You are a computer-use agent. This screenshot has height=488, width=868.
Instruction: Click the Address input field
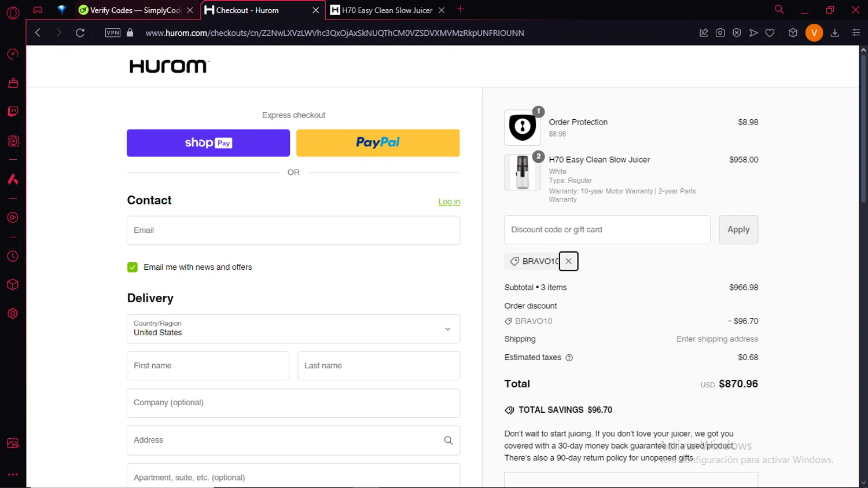coord(293,441)
